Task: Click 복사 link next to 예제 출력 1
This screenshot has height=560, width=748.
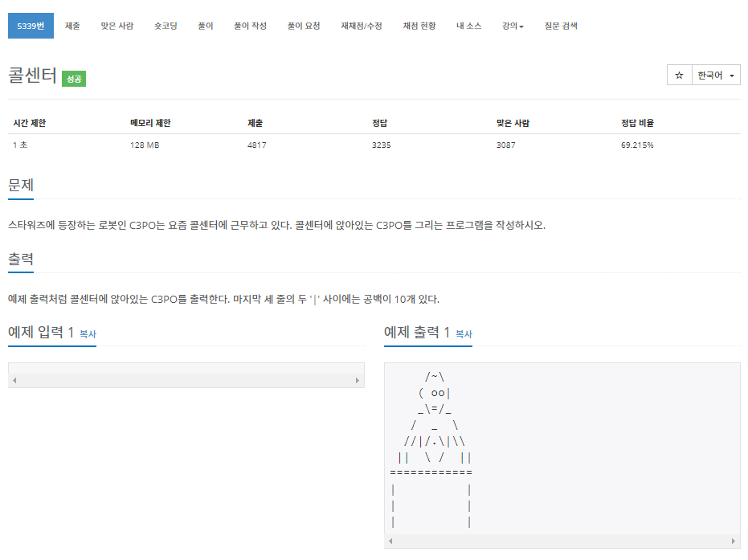Action: coord(464,334)
